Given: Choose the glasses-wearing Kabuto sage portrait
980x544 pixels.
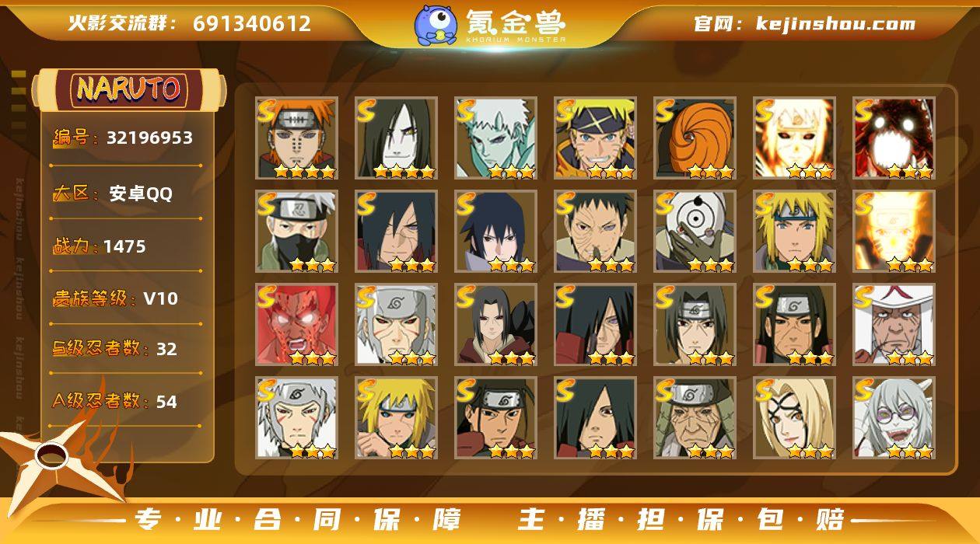Looking at the screenshot, I should (894, 418).
